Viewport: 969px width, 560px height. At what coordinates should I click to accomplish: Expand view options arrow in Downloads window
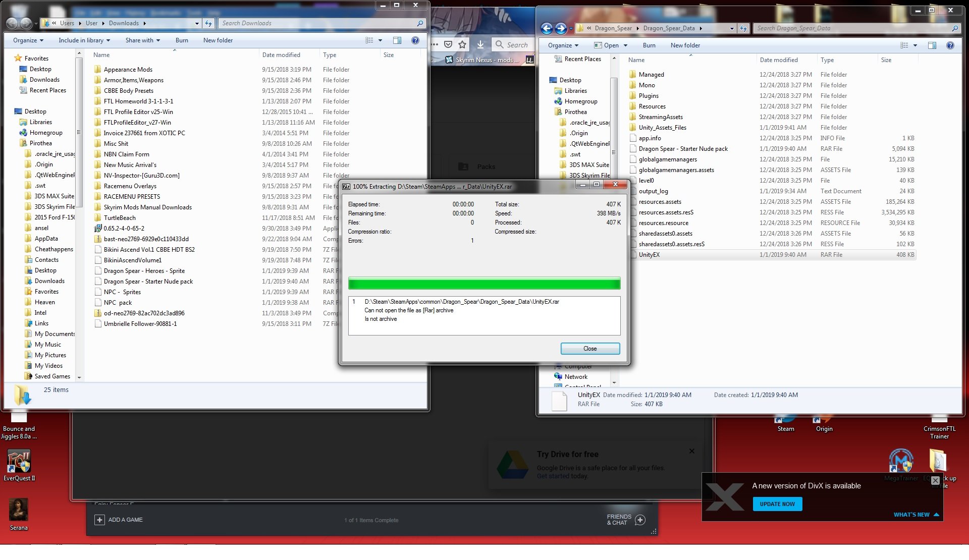(380, 40)
